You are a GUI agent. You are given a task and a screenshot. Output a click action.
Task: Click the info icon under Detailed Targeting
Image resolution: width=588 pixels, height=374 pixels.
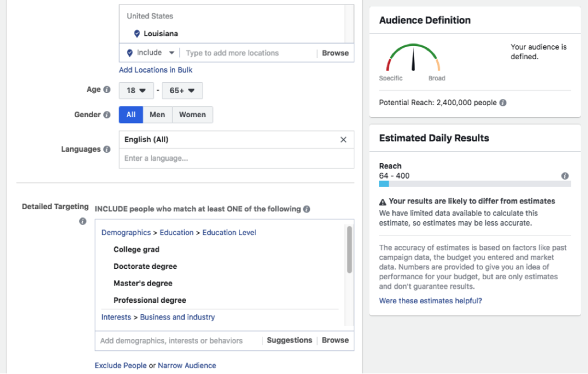[83, 221]
